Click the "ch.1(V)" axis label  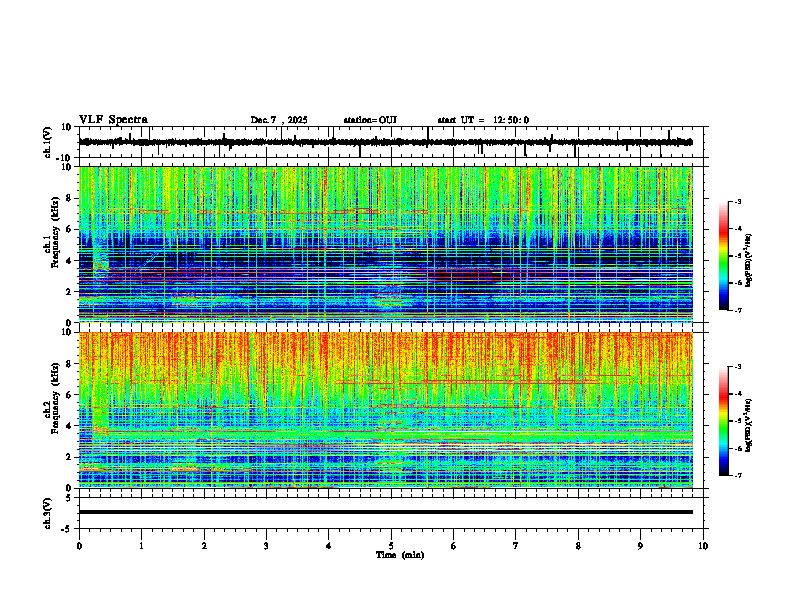click(x=49, y=142)
